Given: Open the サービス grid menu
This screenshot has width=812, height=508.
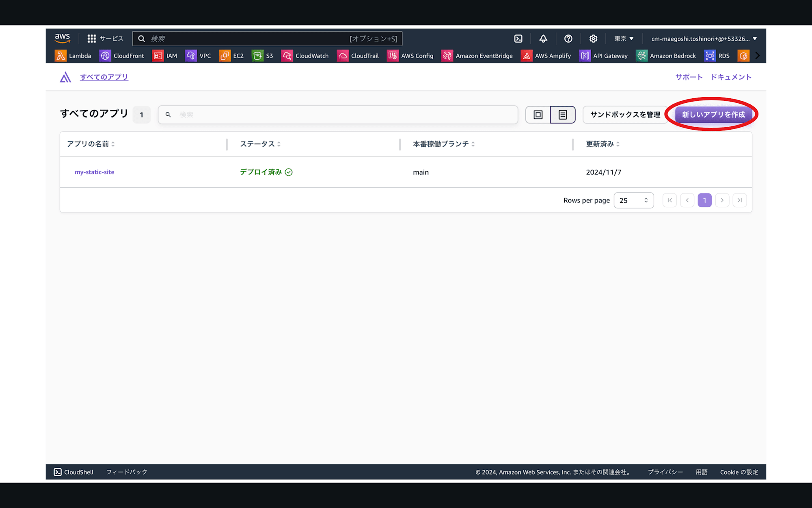Looking at the screenshot, I should pyautogui.click(x=105, y=39).
